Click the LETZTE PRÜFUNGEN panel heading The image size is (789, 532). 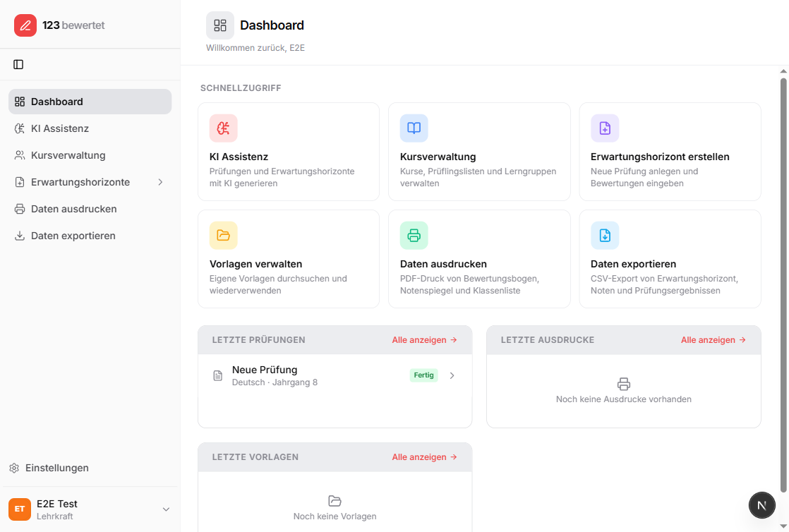coord(258,340)
